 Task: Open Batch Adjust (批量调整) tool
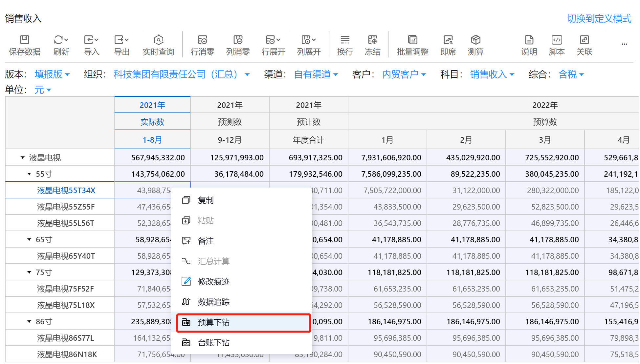412,40
